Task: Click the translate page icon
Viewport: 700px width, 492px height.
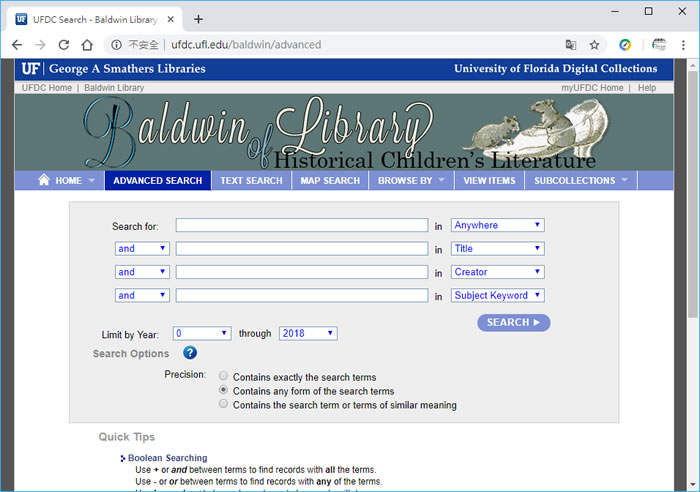Action: (571, 45)
